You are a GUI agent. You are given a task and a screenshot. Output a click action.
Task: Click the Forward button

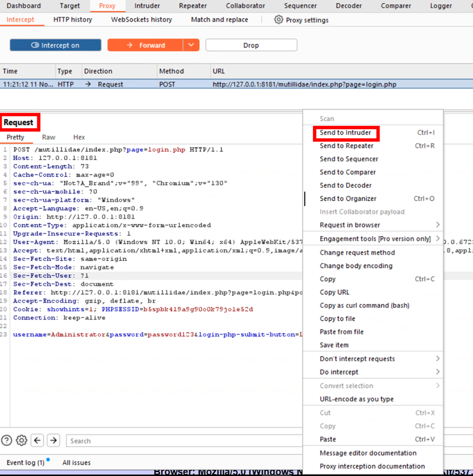(146, 45)
